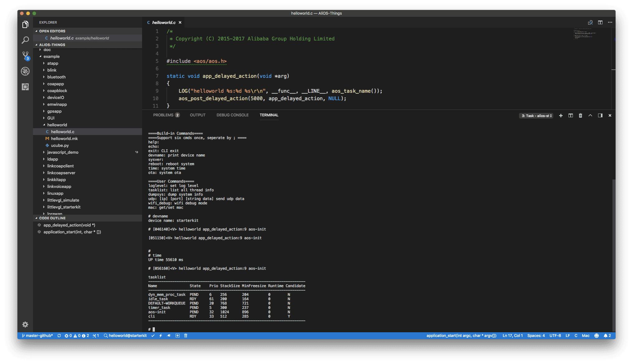Viewport: 633px width, 364px height.
Task: Split the editor layout
Action: (x=600, y=22)
